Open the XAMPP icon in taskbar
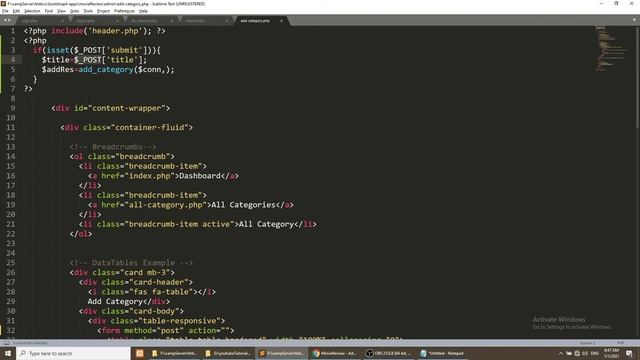Image resolution: width=640 pixels, height=360 pixels. click(140, 353)
